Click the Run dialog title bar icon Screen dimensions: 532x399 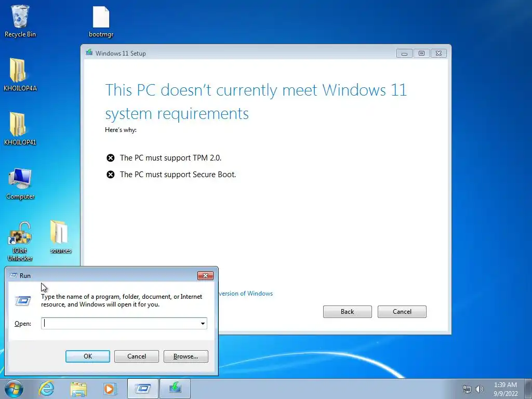pyautogui.click(x=14, y=275)
